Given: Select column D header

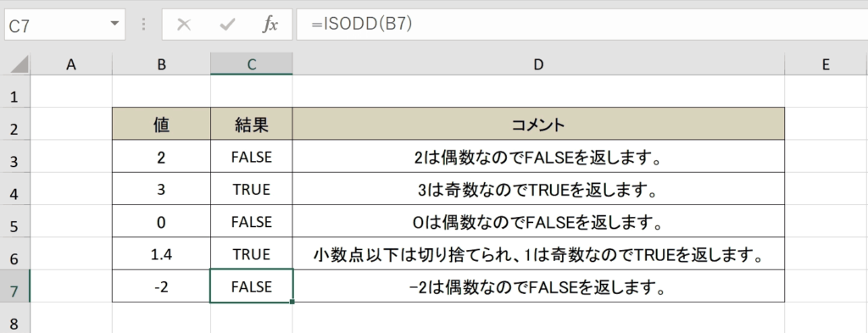Looking at the screenshot, I should 538,64.
